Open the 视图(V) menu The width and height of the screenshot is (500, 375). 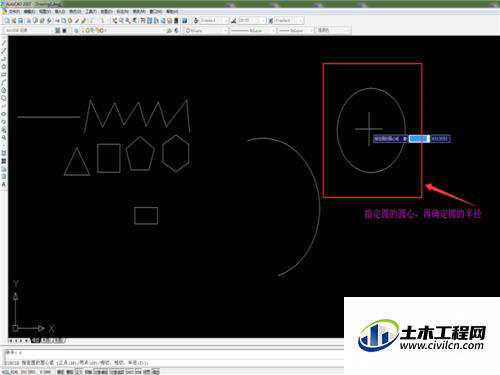45,11
